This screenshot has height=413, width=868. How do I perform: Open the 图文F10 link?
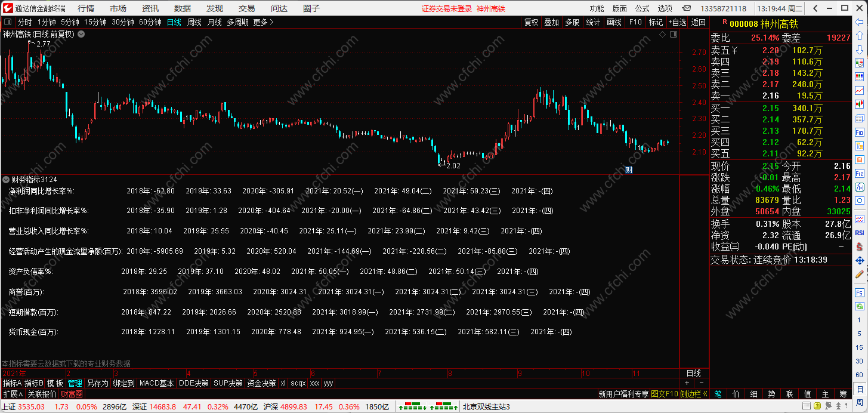pyautogui.click(x=665, y=394)
